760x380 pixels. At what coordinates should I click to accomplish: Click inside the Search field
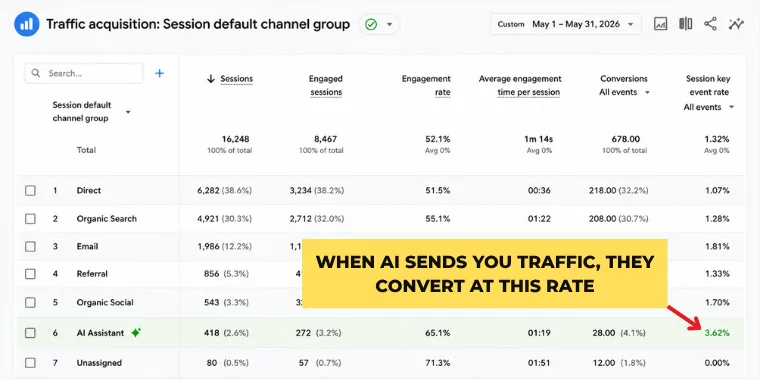(84, 73)
